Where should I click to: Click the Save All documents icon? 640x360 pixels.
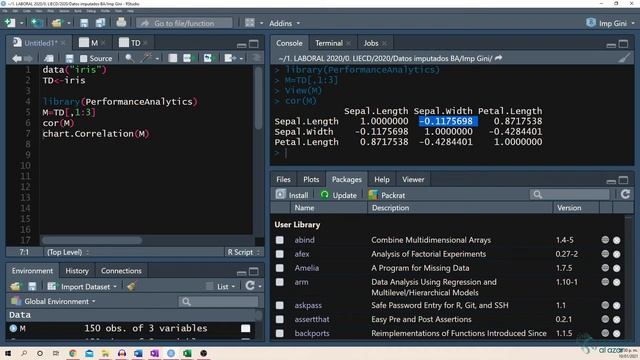pos(100,23)
